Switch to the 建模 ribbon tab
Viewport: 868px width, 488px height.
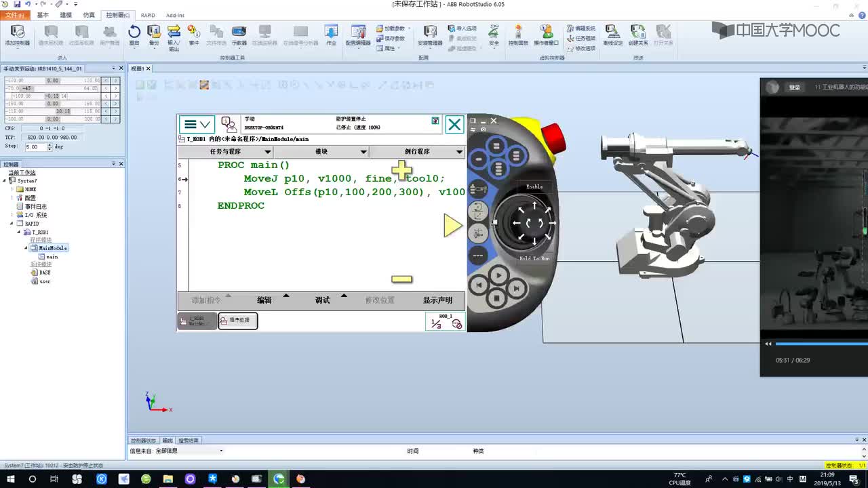point(65,14)
